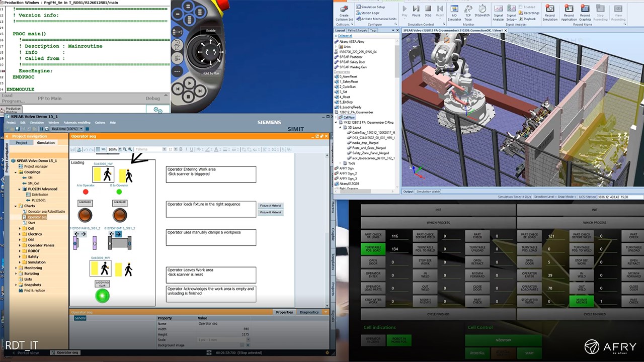Viewport: 644px width, 362px height.
Task: Click the green LADDNING KLAR button
Action: pos(102,295)
